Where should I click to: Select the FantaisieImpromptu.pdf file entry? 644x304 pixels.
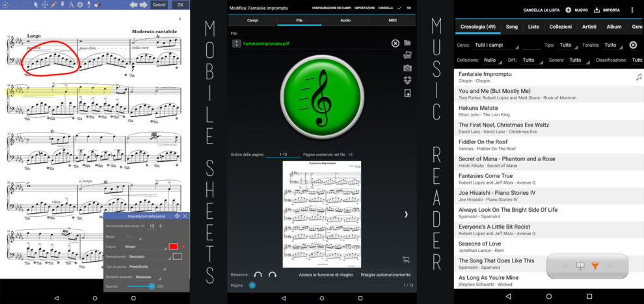tap(266, 44)
